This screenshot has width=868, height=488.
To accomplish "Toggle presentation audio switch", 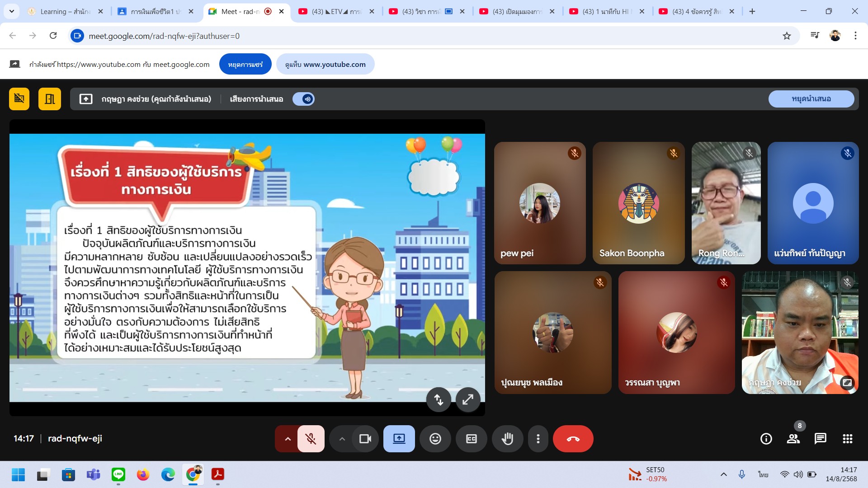I will [304, 99].
